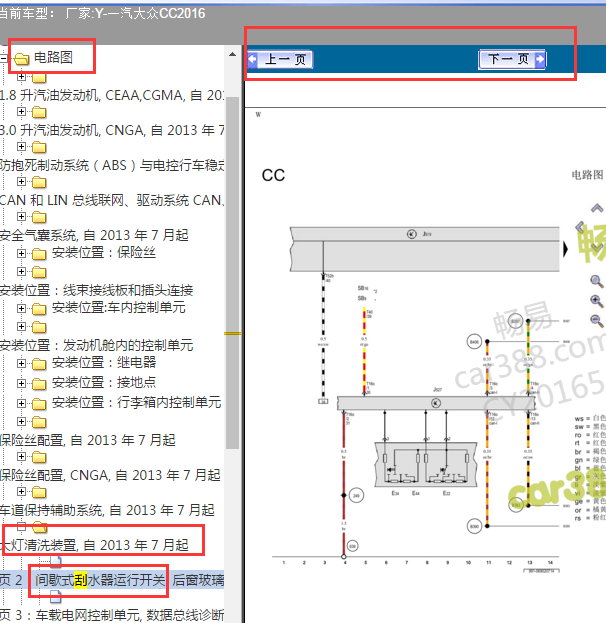
Task: Expand the 安装位置：接地点 node
Action: point(21,383)
